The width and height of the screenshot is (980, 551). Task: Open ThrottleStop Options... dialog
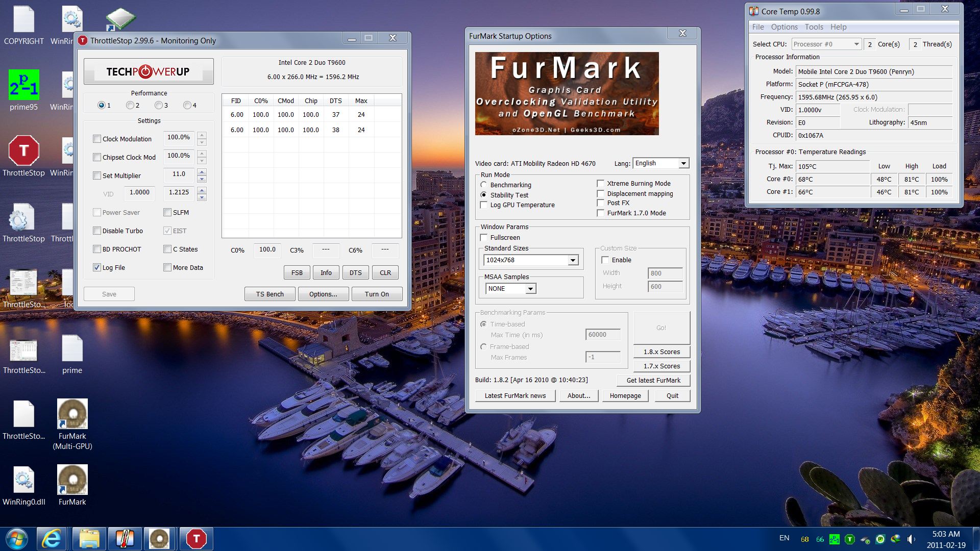point(323,294)
